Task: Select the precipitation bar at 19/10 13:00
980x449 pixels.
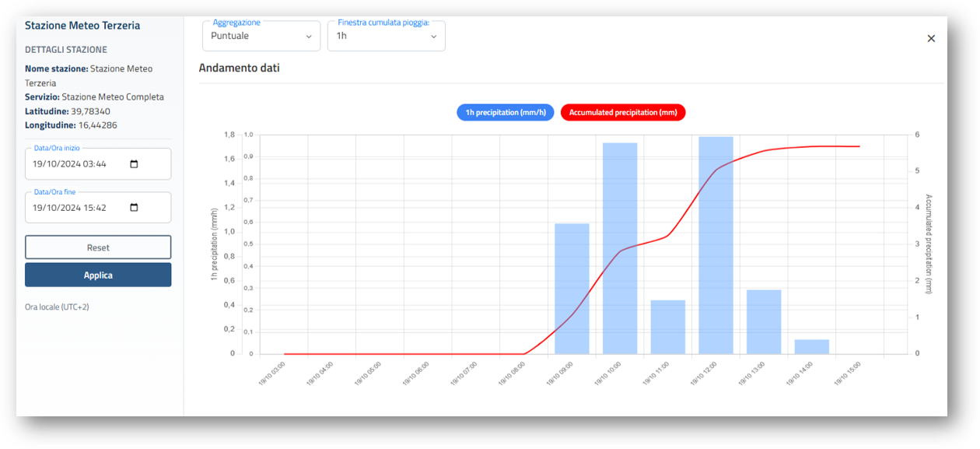Action: (764, 321)
